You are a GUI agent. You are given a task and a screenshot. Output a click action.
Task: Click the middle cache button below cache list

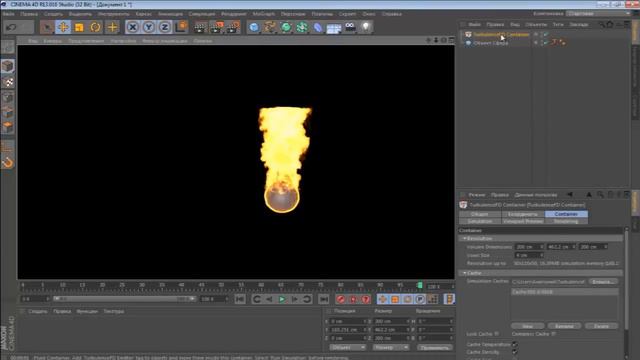click(564, 326)
